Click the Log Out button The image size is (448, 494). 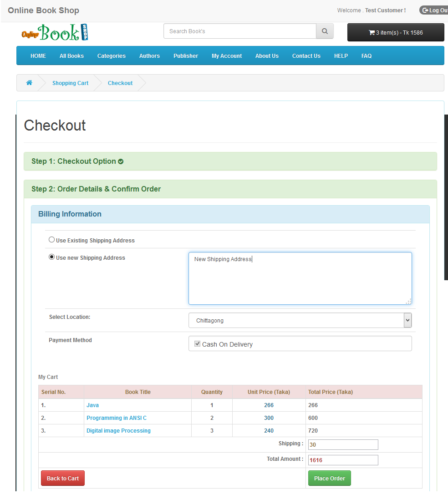(x=434, y=10)
